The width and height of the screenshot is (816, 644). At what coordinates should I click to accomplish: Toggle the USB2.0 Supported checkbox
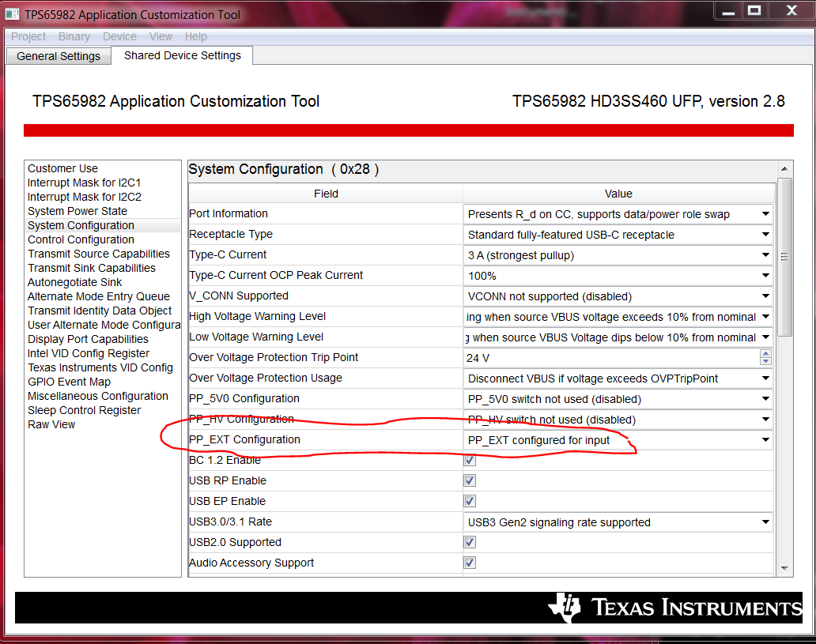click(x=470, y=542)
